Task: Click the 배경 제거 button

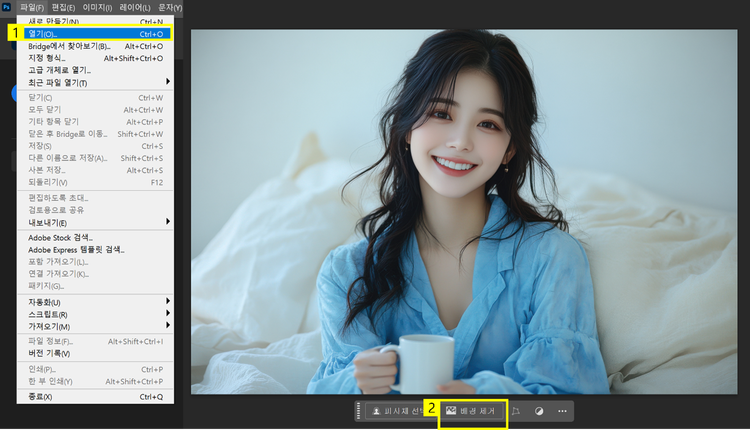Action: 472,411
